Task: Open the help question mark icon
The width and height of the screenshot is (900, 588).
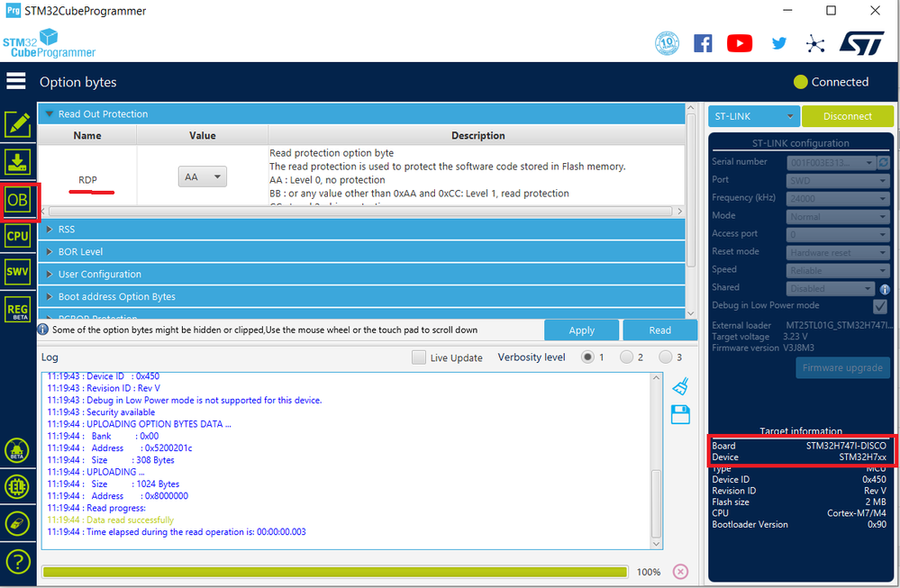Action: coord(17,562)
